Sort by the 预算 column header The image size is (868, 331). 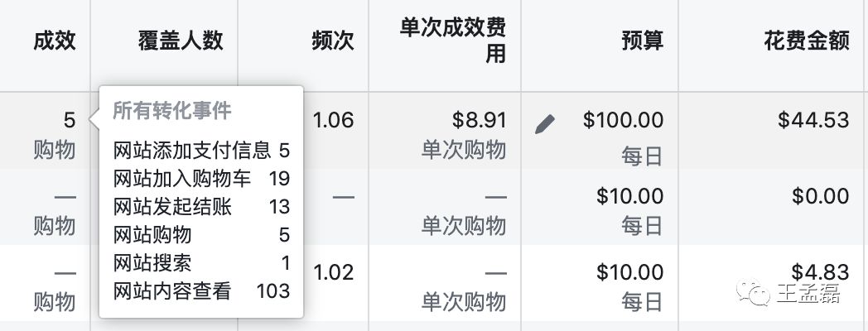[642, 41]
